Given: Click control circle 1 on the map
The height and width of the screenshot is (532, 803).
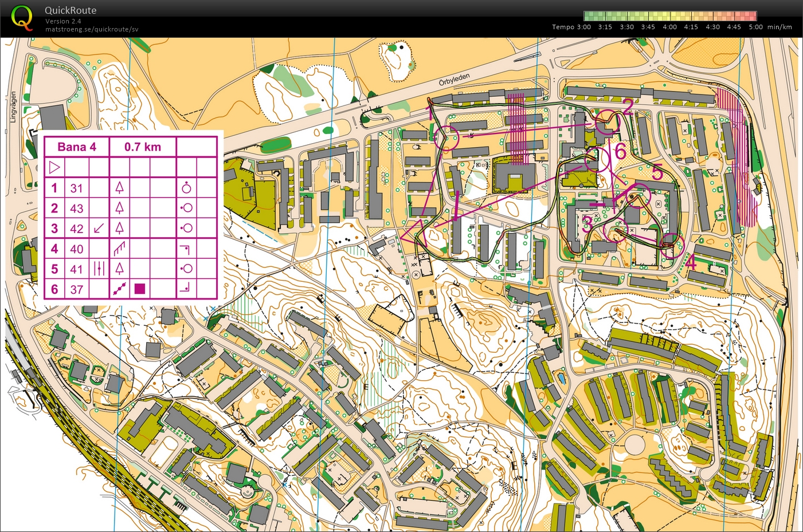Looking at the screenshot, I should [x=447, y=138].
